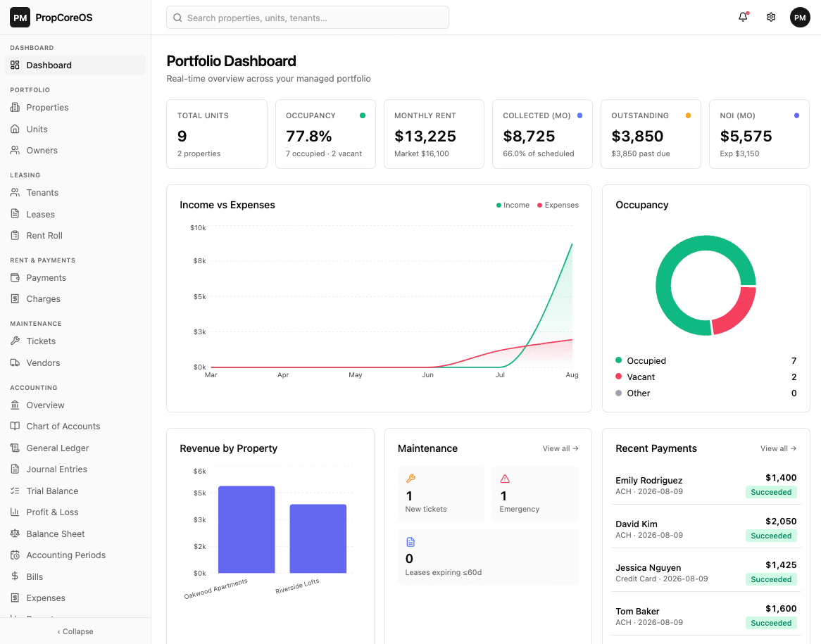This screenshot has width=821, height=644.
Task: Open settings gear icon
Action: (771, 18)
